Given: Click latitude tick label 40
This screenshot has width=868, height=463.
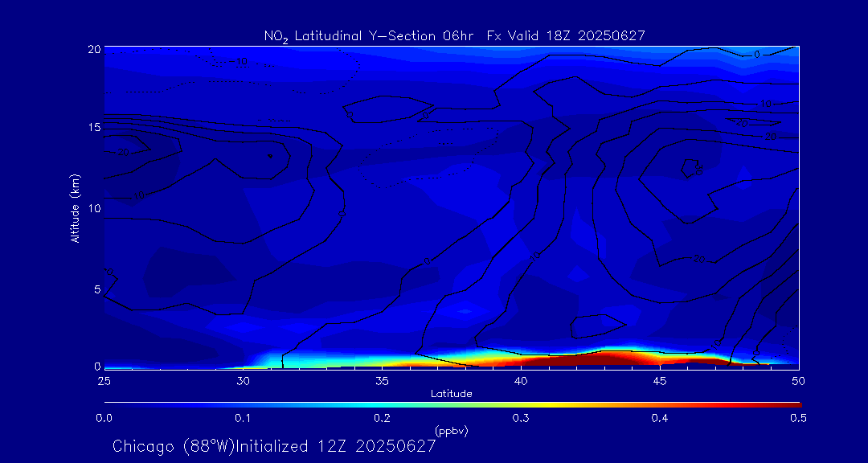Looking at the screenshot, I should click(521, 381).
